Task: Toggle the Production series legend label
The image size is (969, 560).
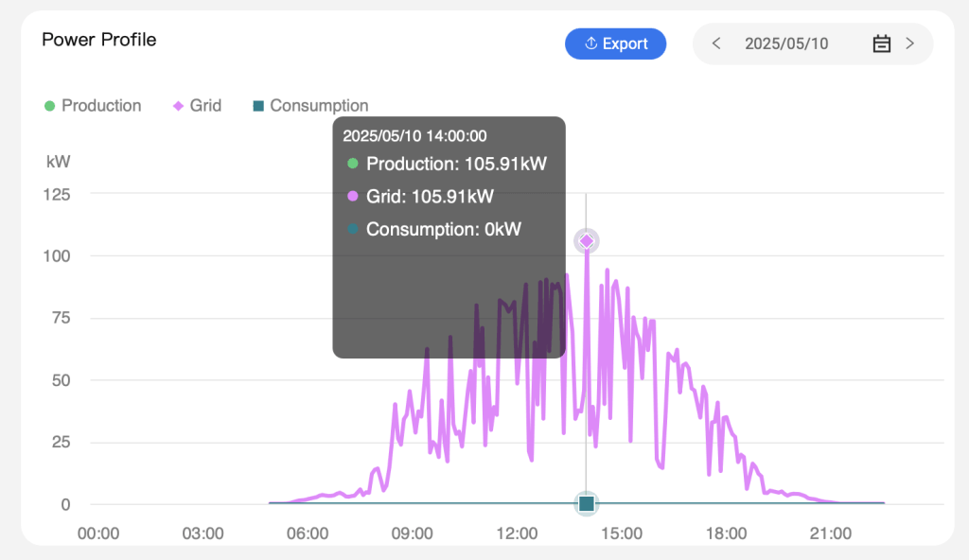Action: (x=101, y=106)
